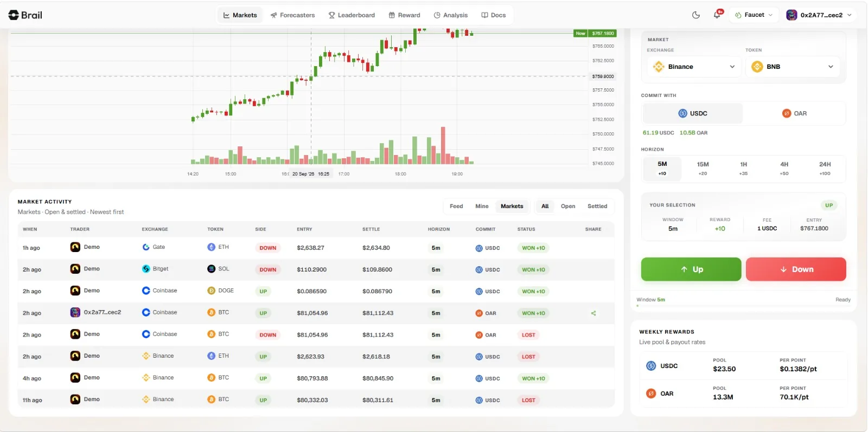Go to the Leaderboard tab
868x432 pixels.
[352, 15]
